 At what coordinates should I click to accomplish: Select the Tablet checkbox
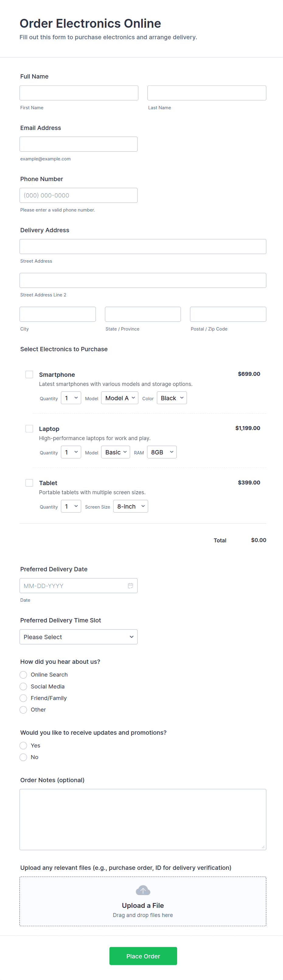[x=29, y=483]
